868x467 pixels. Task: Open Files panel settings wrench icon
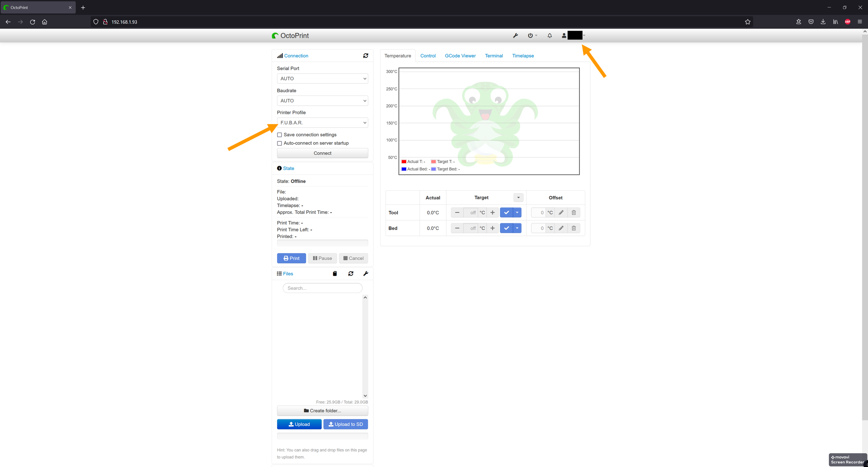click(x=366, y=273)
